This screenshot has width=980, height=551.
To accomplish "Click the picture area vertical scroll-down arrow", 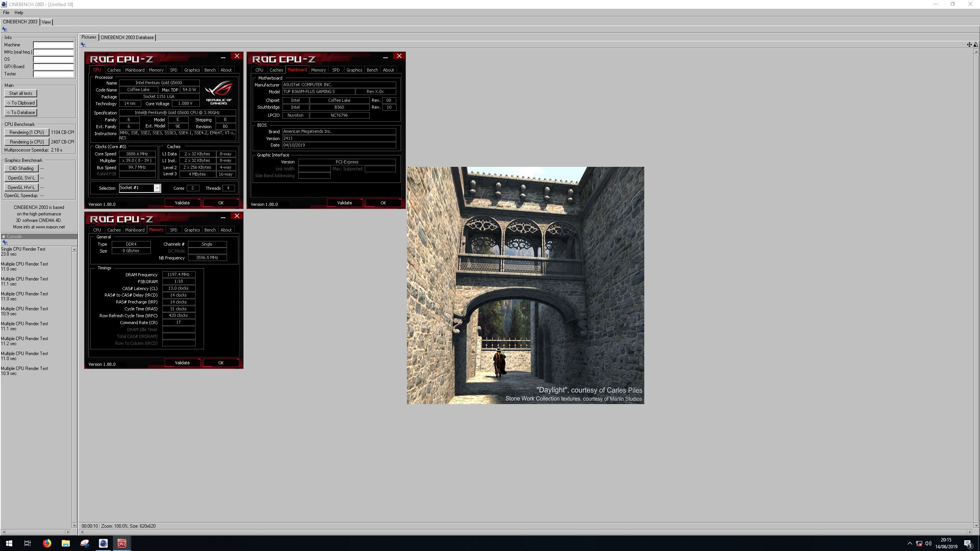I will 976,526.
